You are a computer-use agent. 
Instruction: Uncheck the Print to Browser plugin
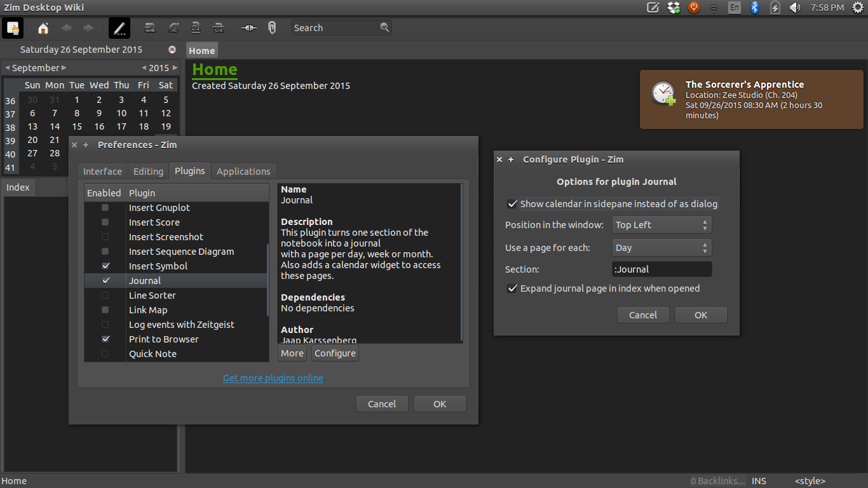pos(105,339)
